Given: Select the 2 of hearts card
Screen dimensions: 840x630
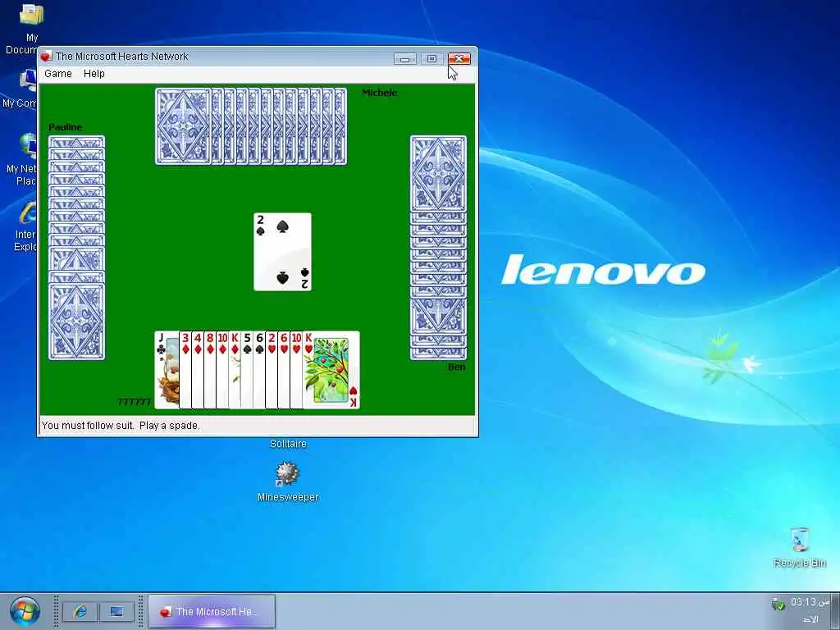Looking at the screenshot, I should pos(272,370).
